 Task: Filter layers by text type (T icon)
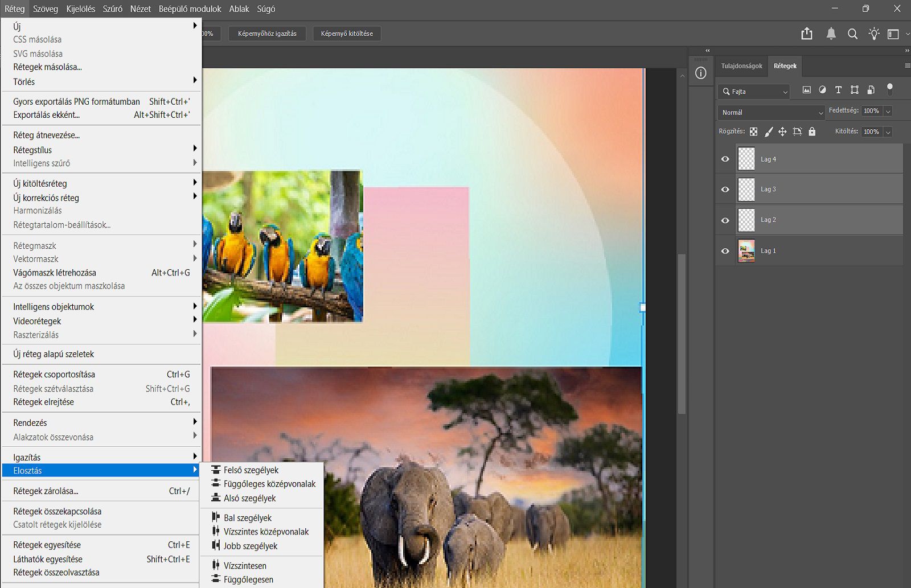(838, 90)
